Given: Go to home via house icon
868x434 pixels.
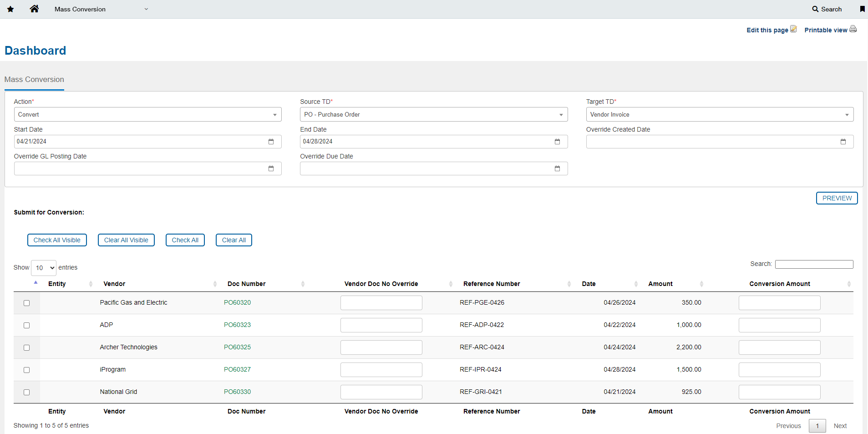Looking at the screenshot, I should [34, 9].
